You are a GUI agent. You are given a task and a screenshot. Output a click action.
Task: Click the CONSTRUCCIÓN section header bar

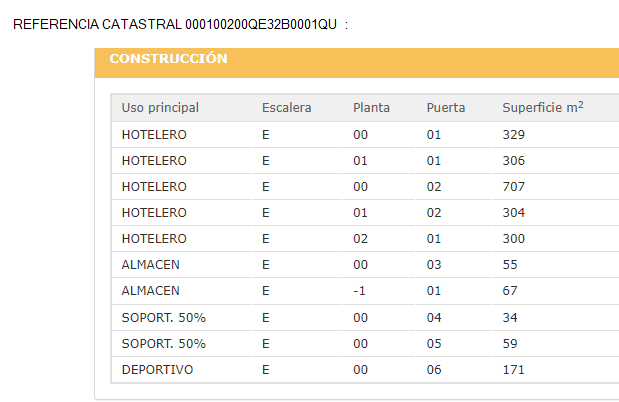pos(357,60)
